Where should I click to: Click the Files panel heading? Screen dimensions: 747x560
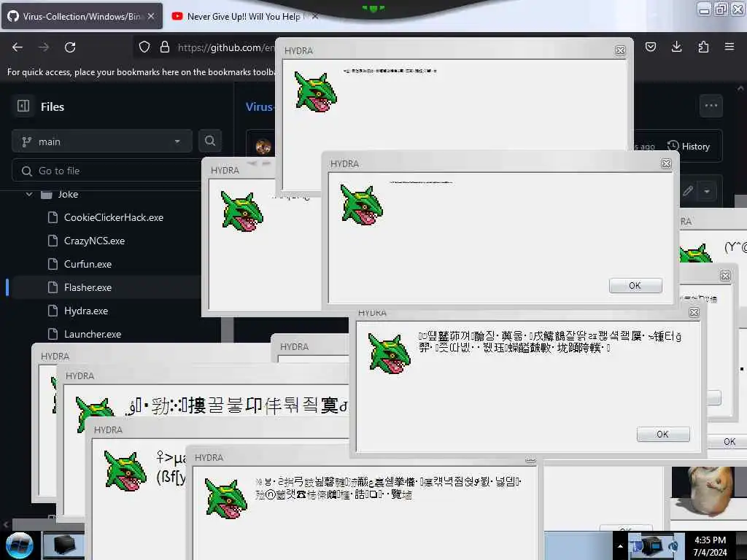tap(53, 106)
